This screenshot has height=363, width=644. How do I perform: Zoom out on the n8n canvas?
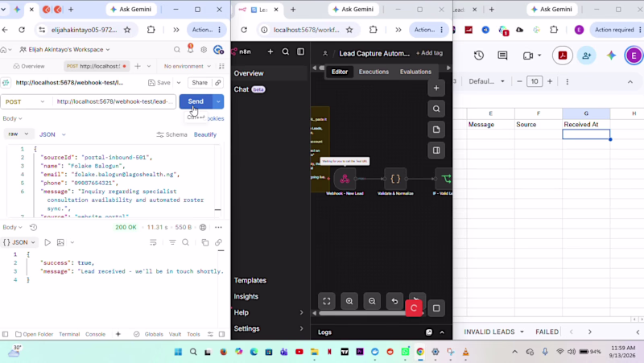point(372,301)
